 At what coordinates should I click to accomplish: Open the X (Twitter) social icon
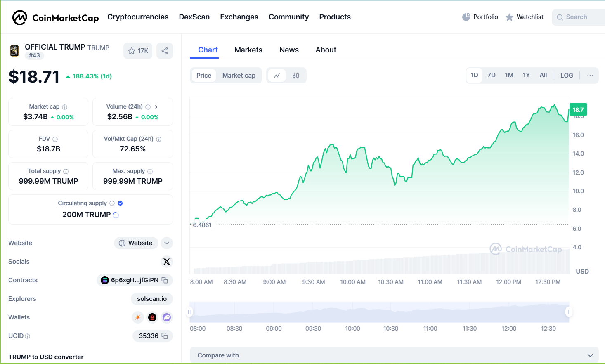click(166, 262)
